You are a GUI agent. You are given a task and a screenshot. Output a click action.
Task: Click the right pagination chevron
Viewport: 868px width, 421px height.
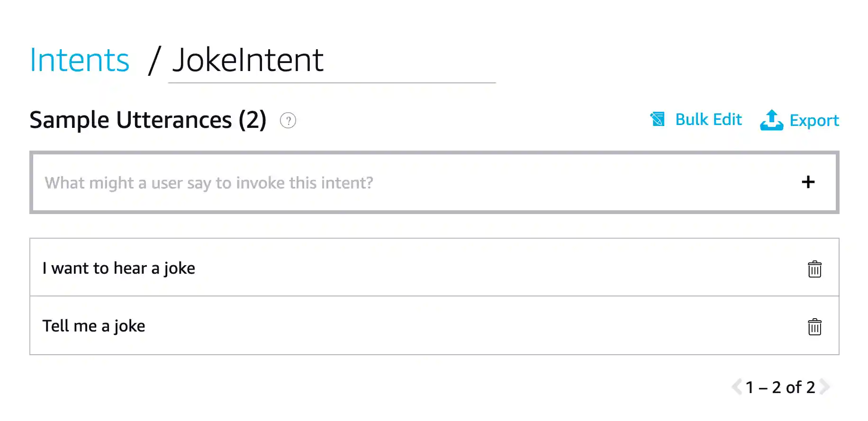tap(824, 387)
